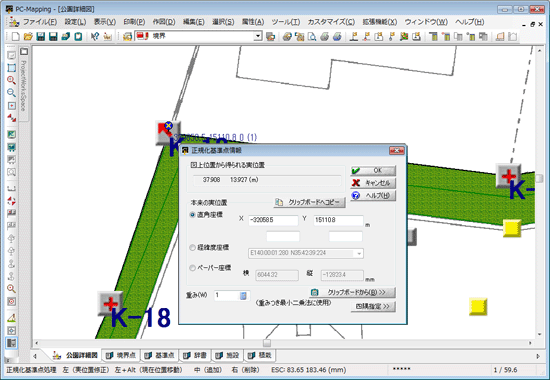Screen dimensions: 550x380
Task: Select the zoom out magnifier tool
Action: (x=11, y=93)
